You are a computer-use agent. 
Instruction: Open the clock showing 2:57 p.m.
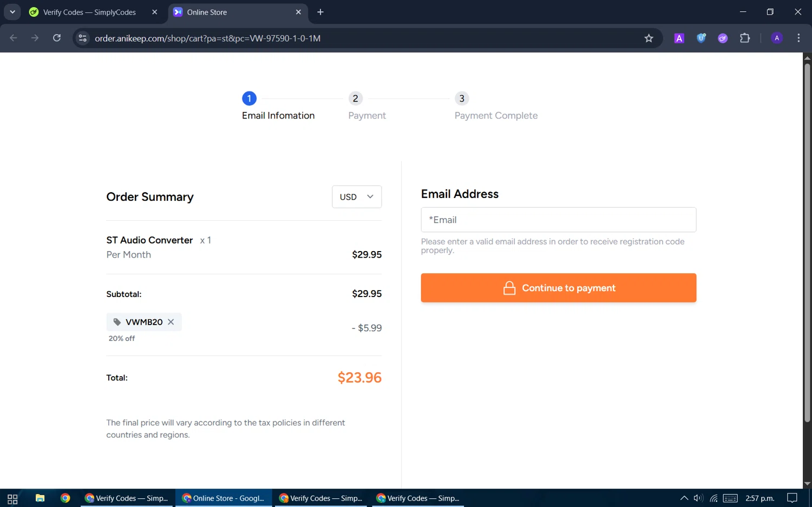[759, 498]
